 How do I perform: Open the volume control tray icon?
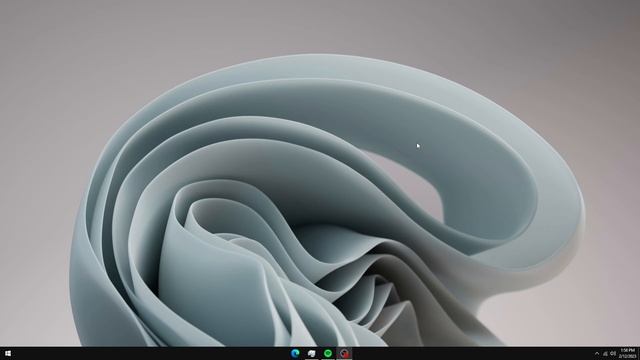click(613, 353)
